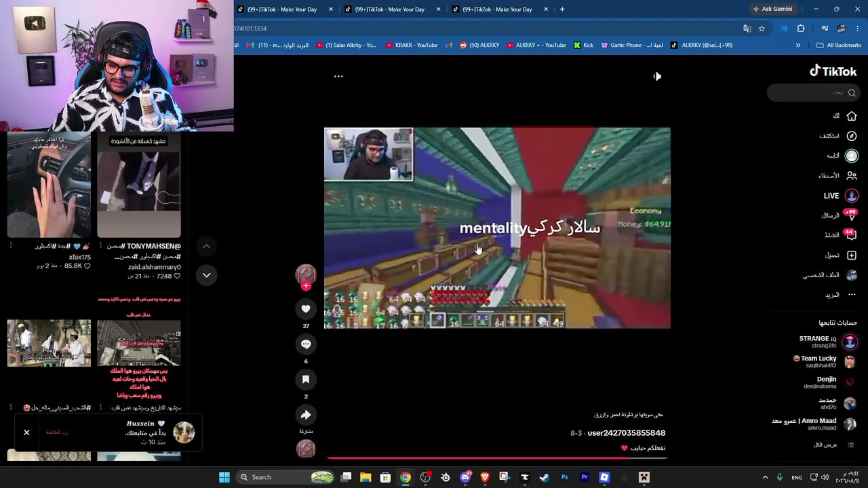
Task: Open the creator's profile avatar beside the video
Action: 306,273
